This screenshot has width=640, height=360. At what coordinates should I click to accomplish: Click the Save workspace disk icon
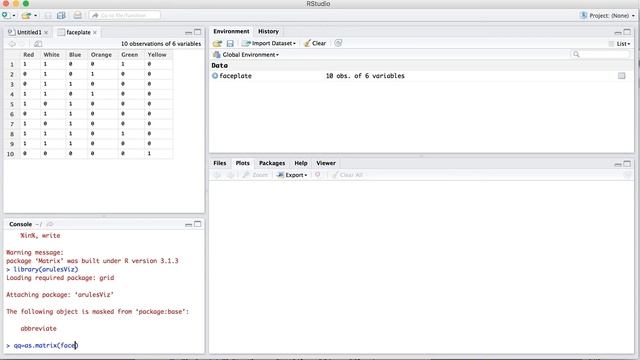[230, 43]
